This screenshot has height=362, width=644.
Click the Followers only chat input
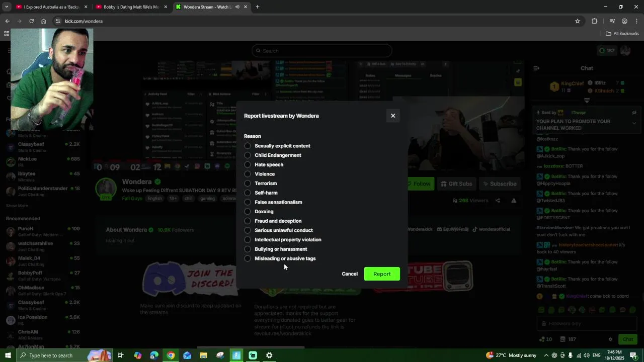point(586,324)
